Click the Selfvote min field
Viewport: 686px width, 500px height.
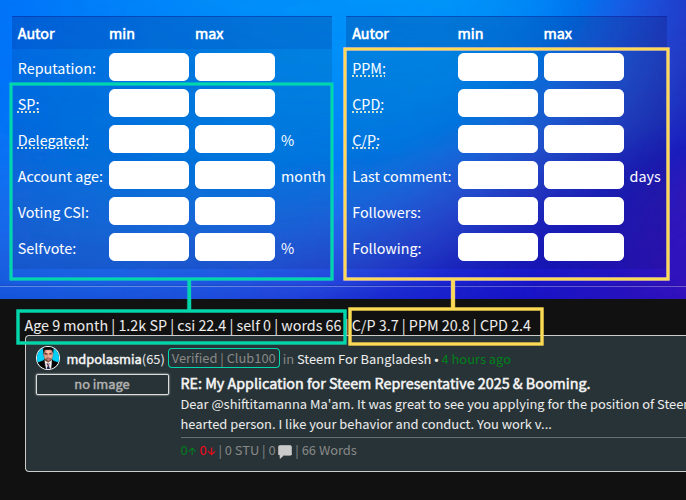[149, 247]
